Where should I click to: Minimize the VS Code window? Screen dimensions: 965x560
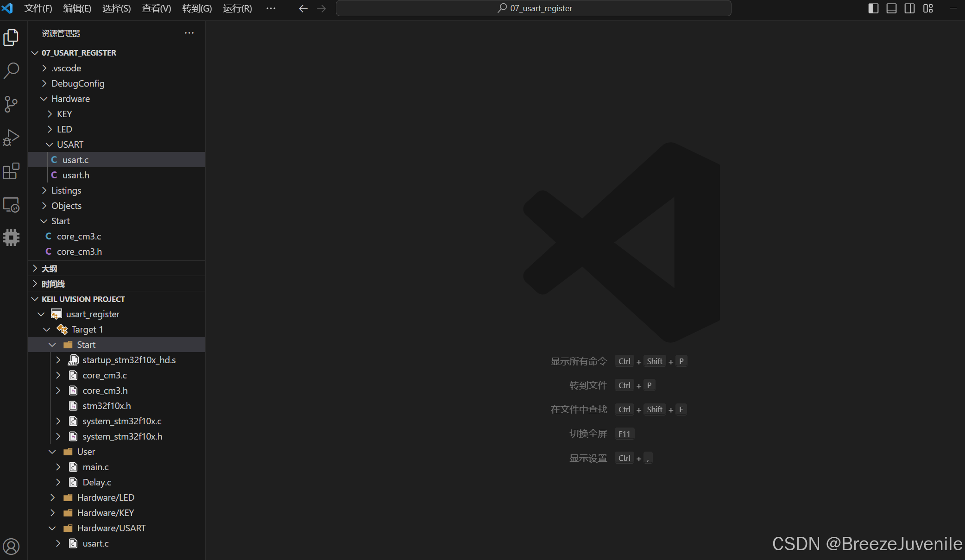pyautogui.click(x=953, y=8)
